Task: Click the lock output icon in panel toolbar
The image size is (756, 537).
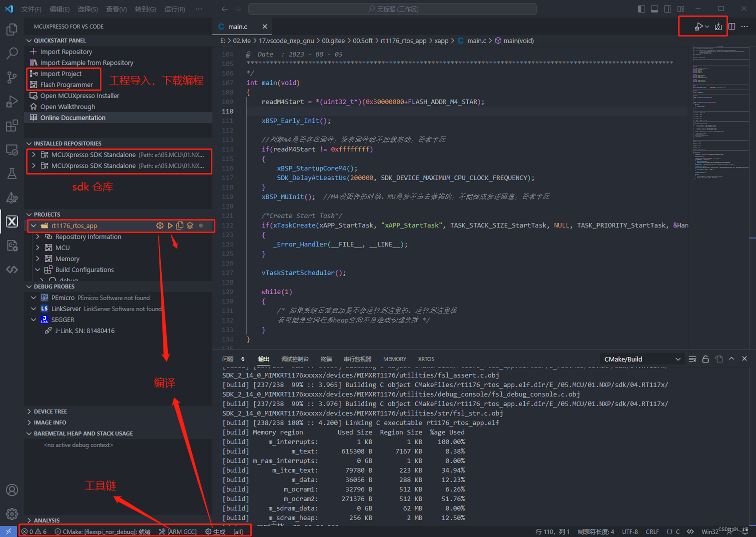Action: 706,358
